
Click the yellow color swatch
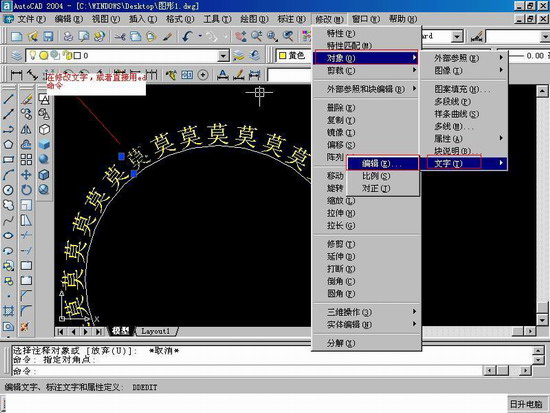283,55
